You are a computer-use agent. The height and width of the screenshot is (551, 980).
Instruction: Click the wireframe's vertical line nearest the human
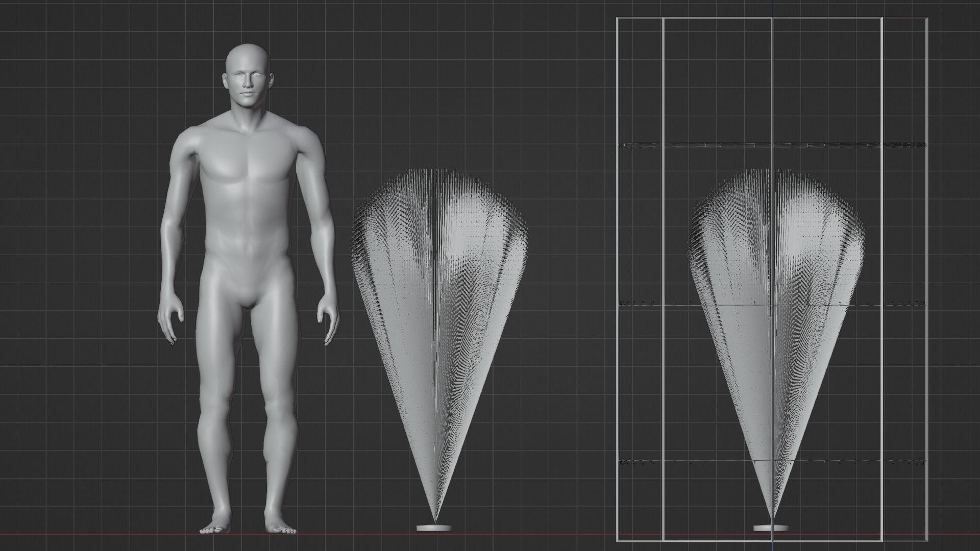coord(618,230)
